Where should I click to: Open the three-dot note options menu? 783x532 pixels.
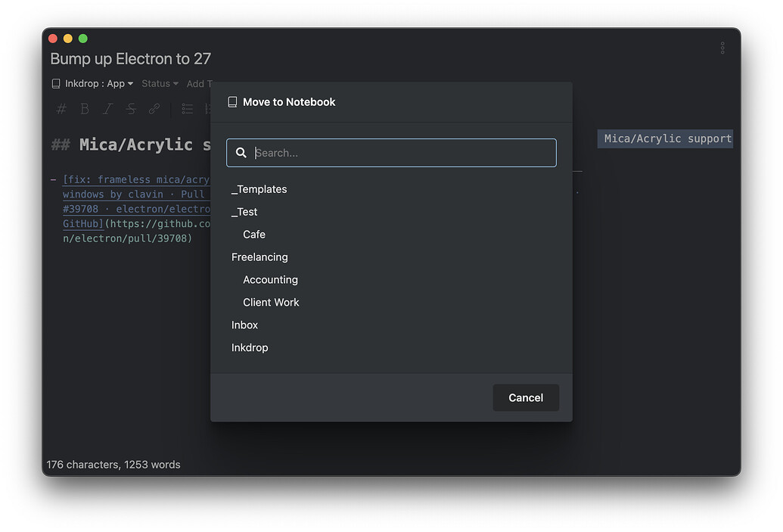[722, 47]
